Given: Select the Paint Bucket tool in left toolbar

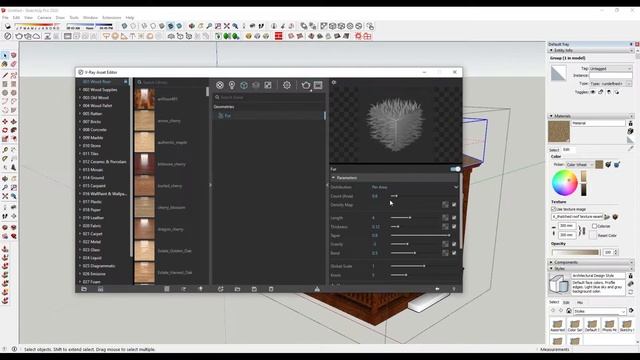Looking at the screenshot, I should tap(5, 64).
